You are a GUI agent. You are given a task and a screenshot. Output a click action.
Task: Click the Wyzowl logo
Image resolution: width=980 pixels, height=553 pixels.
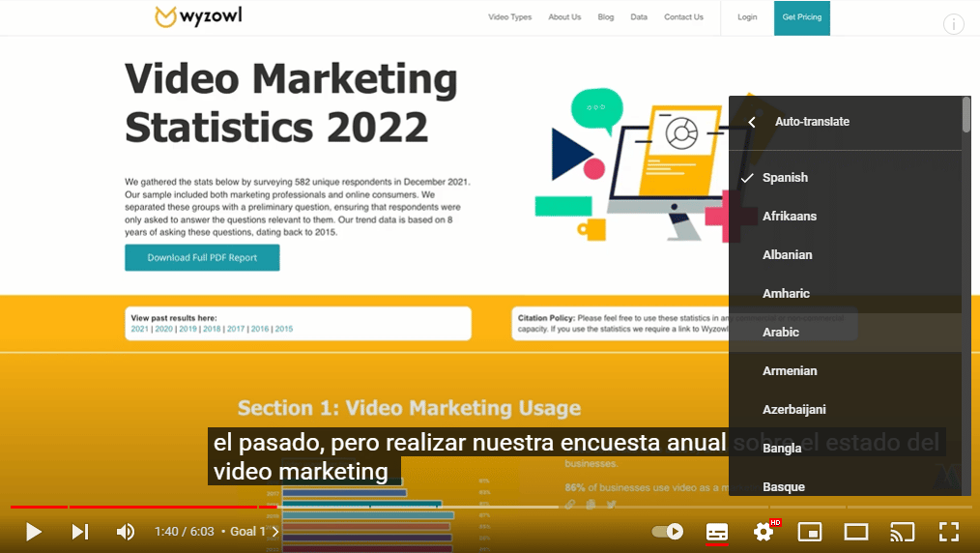pos(199,16)
